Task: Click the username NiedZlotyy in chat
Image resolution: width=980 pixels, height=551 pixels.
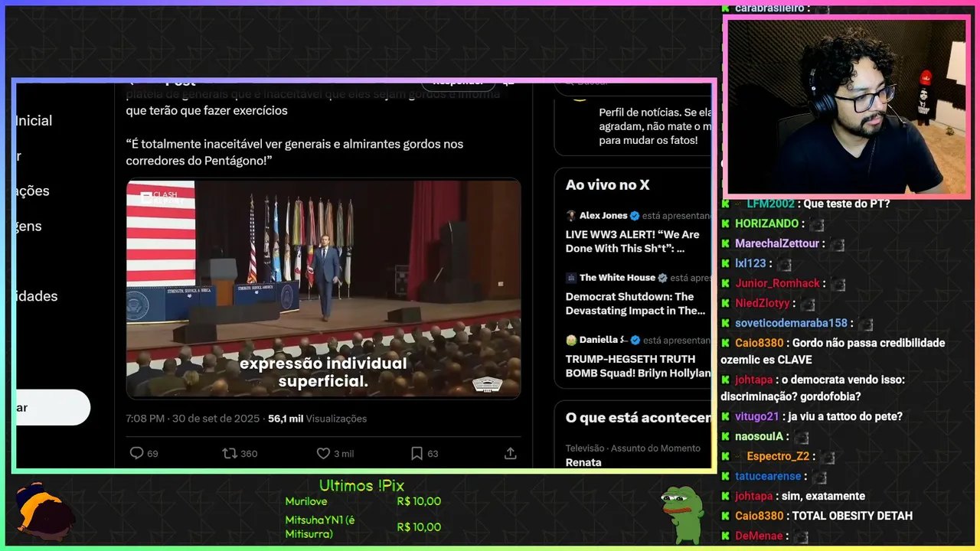Action: [x=763, y=303]
